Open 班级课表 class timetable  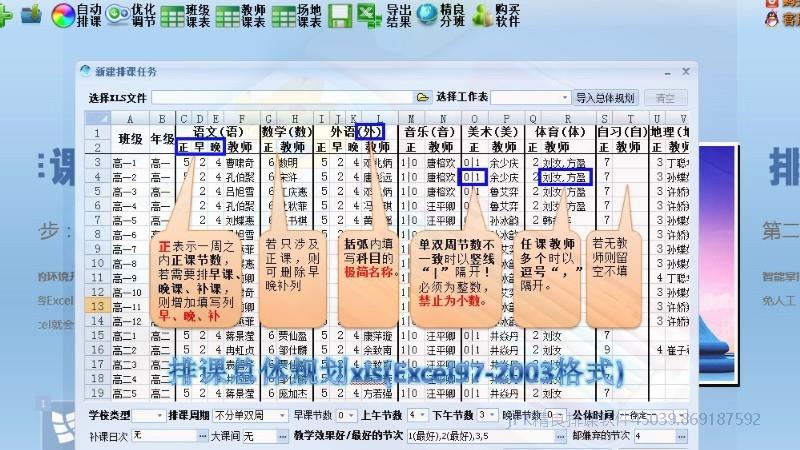pyautogui.click(x=186, y=15)
